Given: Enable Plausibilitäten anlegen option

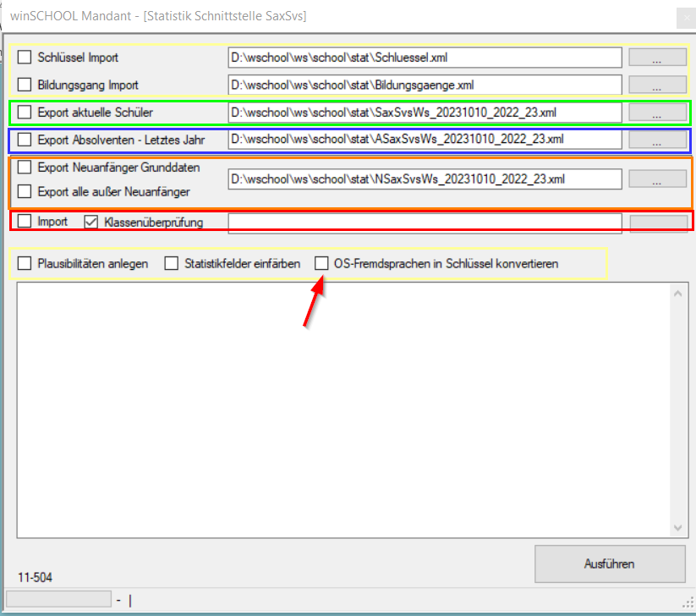Looking at the screenshot, I should point(25,263).
